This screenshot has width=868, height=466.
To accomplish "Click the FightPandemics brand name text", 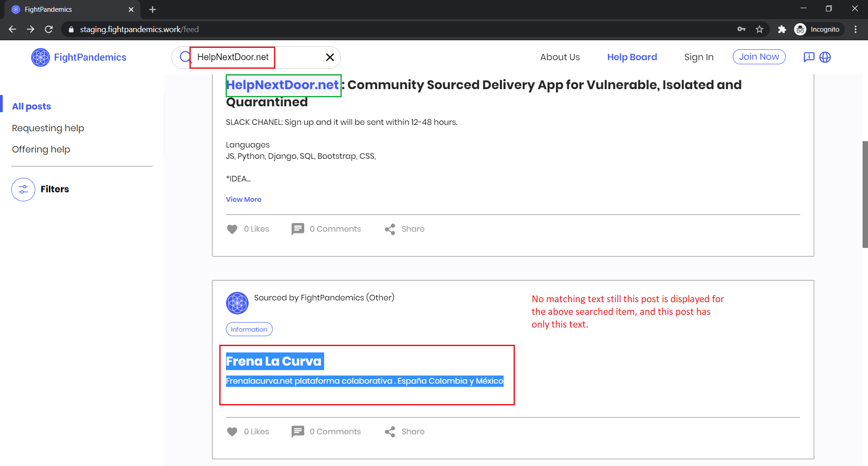I will click(90, 57).
